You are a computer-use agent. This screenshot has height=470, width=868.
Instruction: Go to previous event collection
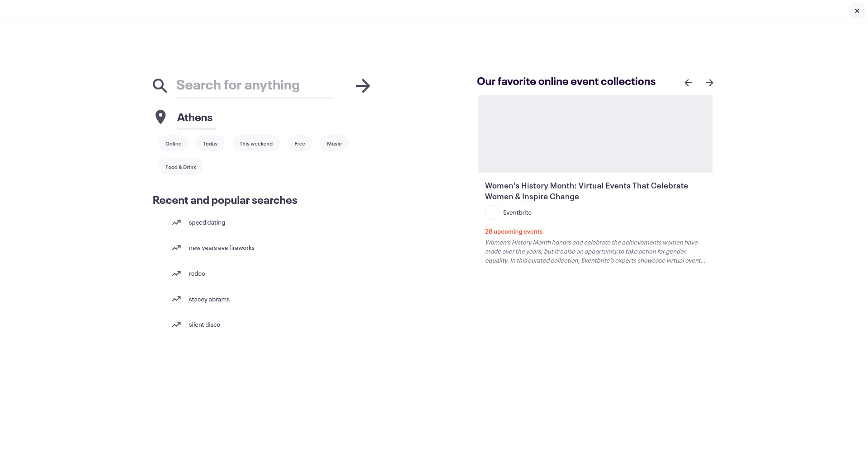pos(688,83)
